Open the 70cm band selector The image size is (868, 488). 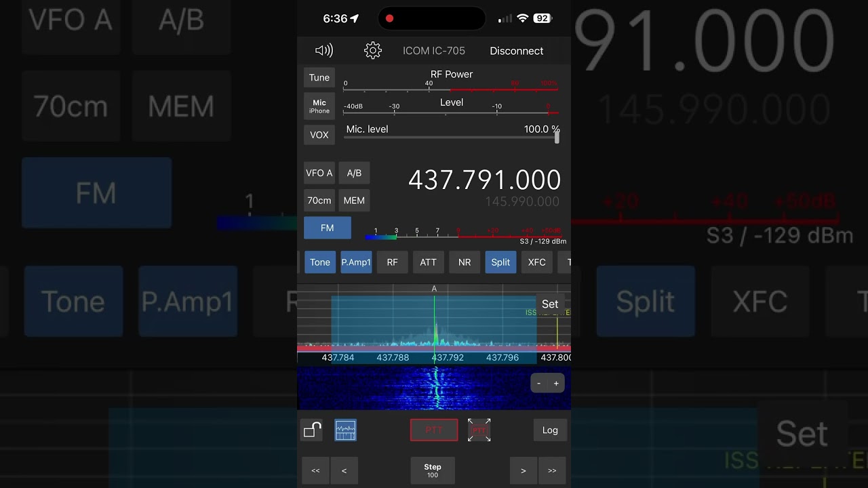click(319, 201)
